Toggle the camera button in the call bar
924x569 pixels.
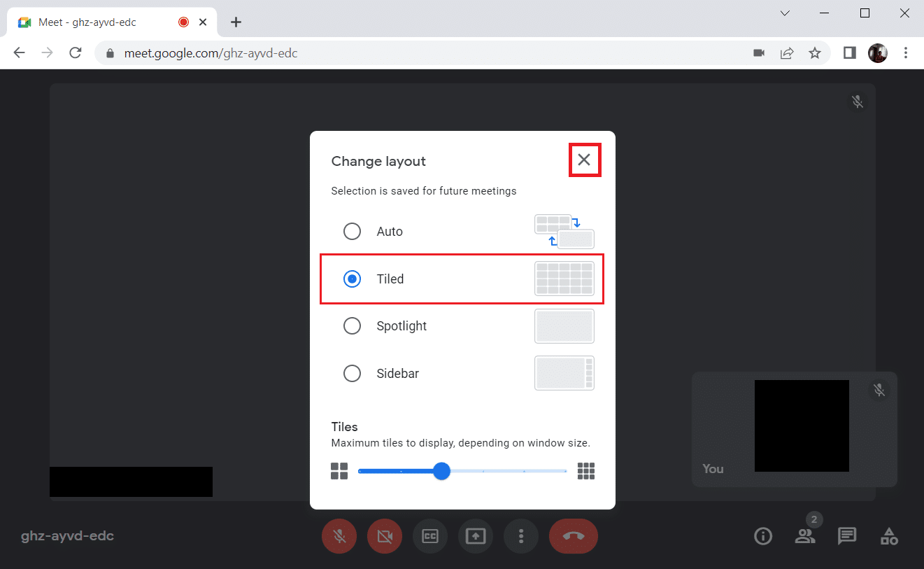pos(384,537)
